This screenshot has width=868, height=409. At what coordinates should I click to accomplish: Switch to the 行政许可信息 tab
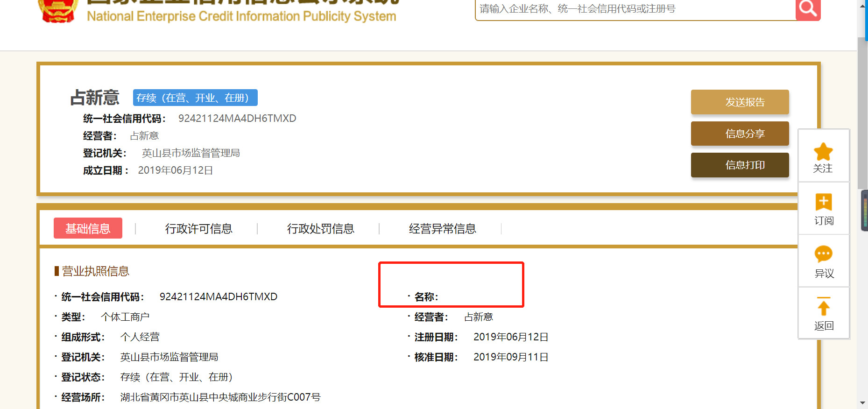(198, 229)
